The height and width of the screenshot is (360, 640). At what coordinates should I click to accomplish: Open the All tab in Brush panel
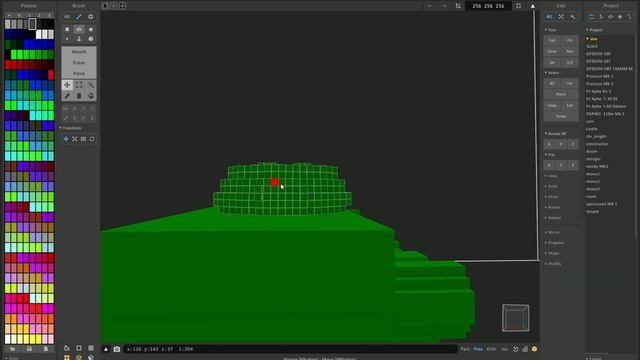click(x=67, y=17)
